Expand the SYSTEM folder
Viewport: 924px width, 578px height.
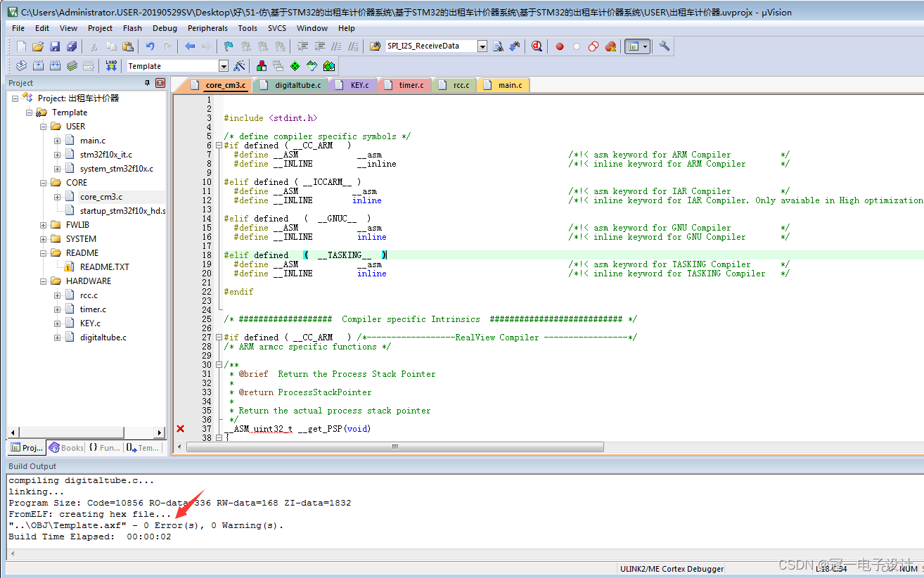pos(44,239)
